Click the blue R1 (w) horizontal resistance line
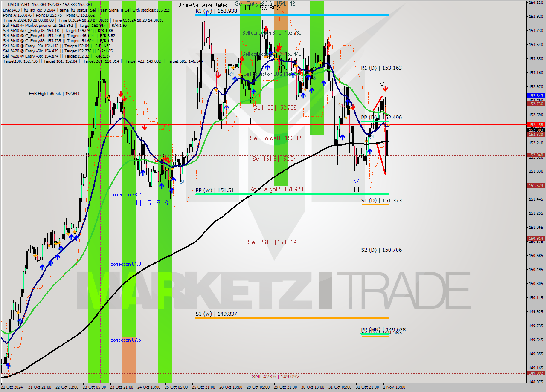Viewport: 546px width, 392px height. pyautogui.click(x=292, y=15)
